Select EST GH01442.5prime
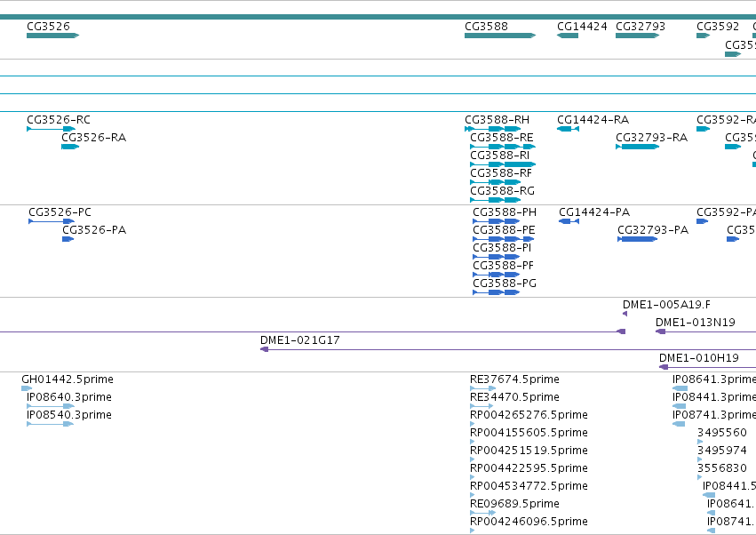The width and height of the screenshot is (756, 535). (x=27, y=389)
